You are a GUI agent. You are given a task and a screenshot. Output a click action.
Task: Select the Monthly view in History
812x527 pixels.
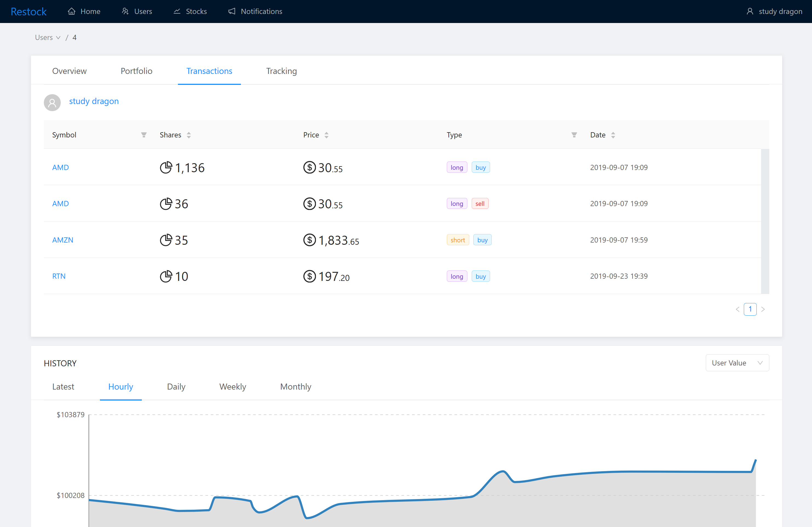tap(295, 387)
